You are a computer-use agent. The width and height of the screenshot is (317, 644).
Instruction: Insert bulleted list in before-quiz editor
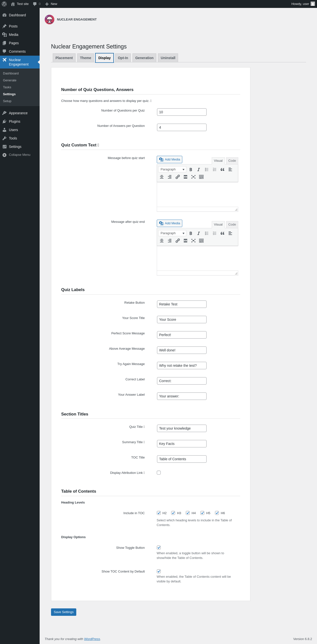[x=207, y=169]
